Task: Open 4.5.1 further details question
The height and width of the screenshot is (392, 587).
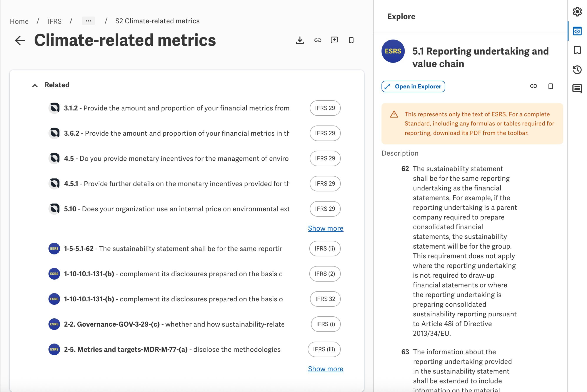Action: coord(177,184)
